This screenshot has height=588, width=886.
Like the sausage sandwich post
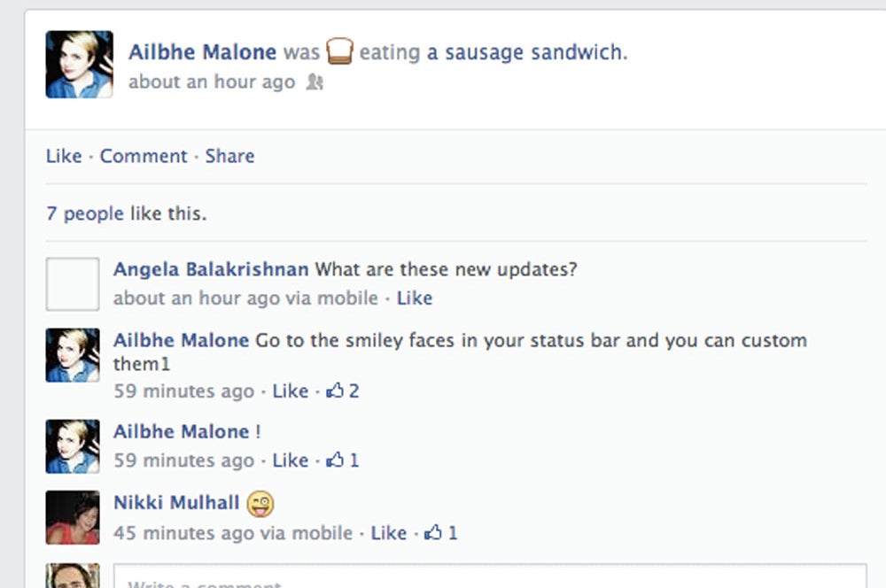tap(64, 156)
